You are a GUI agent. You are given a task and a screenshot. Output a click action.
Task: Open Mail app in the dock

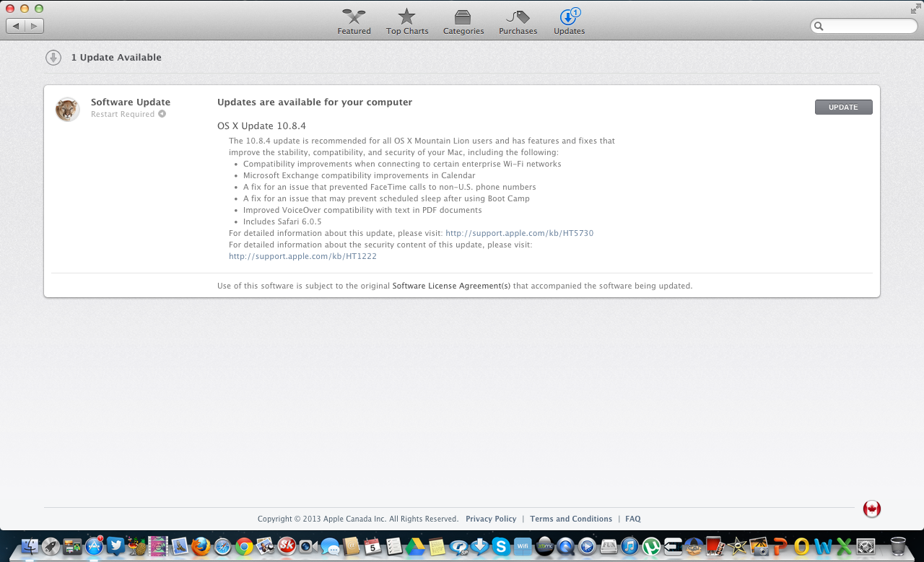[x=179, y=546]
